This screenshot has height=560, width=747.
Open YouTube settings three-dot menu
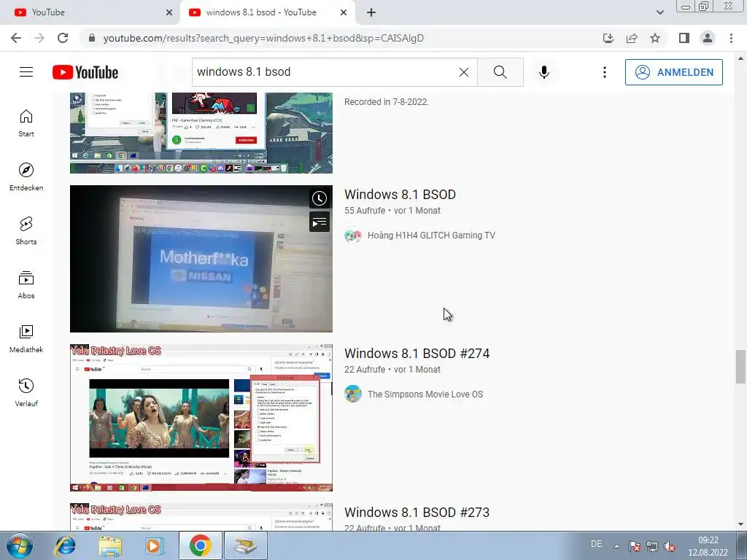[605, 72]
